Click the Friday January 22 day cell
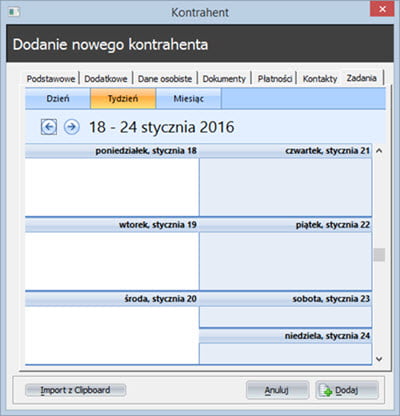Image resolution: width=400 pixels, height=416 pixels. coord(286,261)
